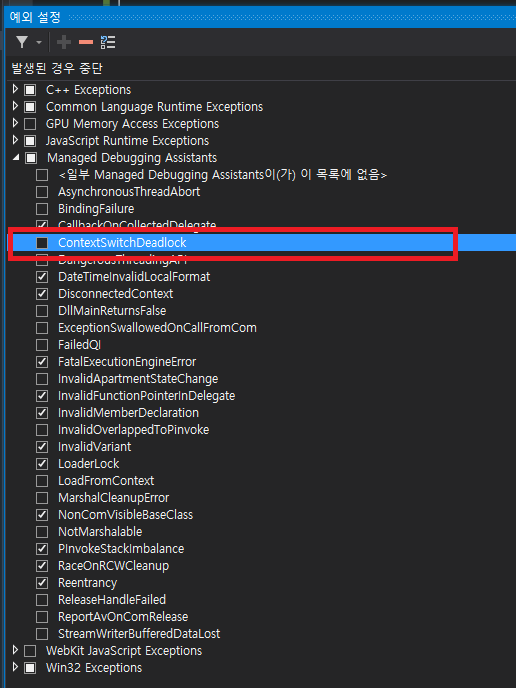Check the BindingFailure checkbox
The image size is (516, 688).
[42, 209]
